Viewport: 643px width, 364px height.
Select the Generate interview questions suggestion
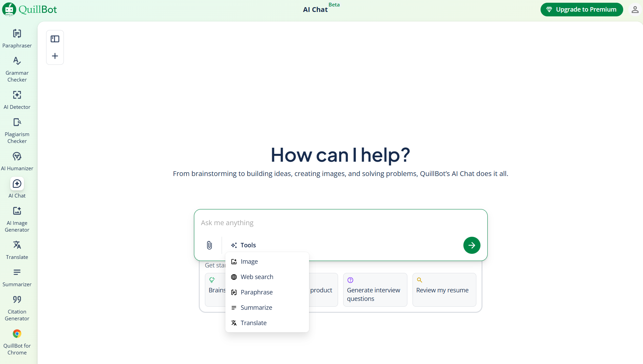point(375,290)
